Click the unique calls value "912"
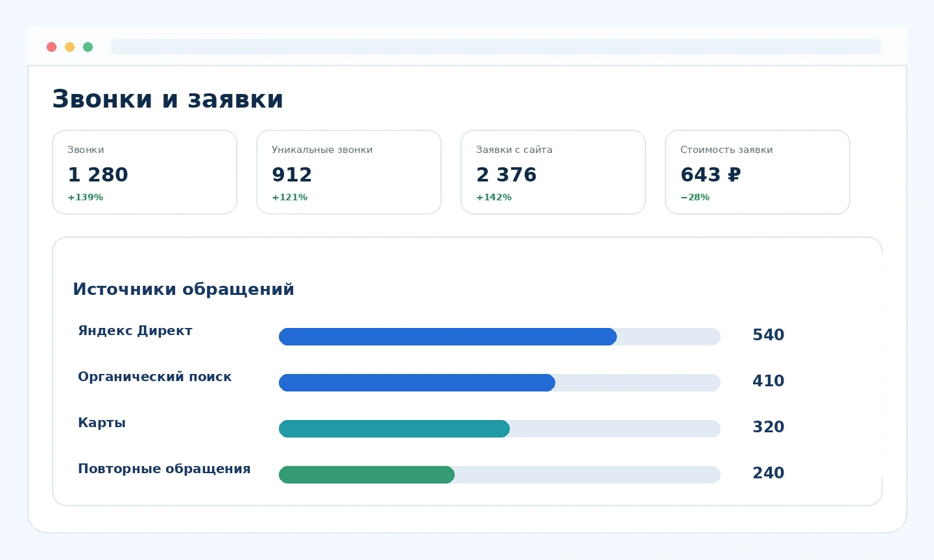934x560 pixels. tap(292, 175)
